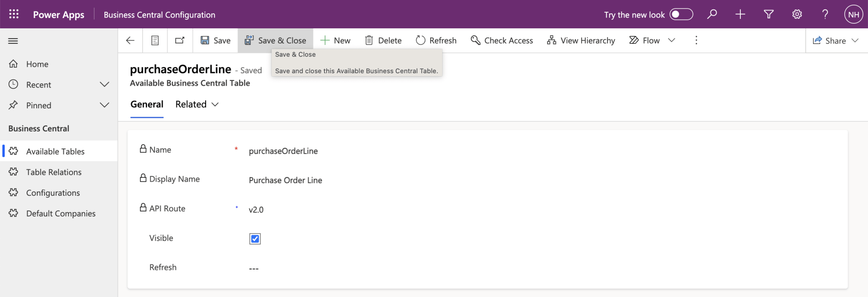
Task: Click the Recent clock icon
Action: (14, 84)
